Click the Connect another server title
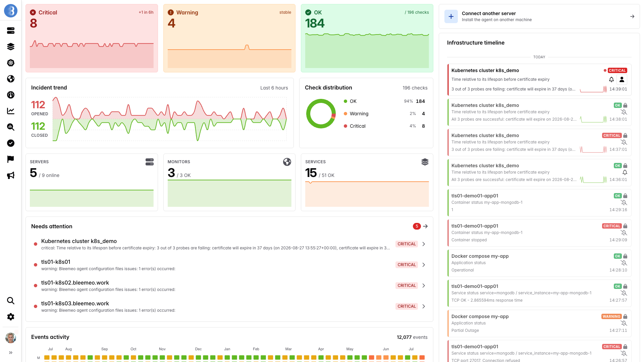The height and width of the screenshot is (362, 644). point(489,13)
